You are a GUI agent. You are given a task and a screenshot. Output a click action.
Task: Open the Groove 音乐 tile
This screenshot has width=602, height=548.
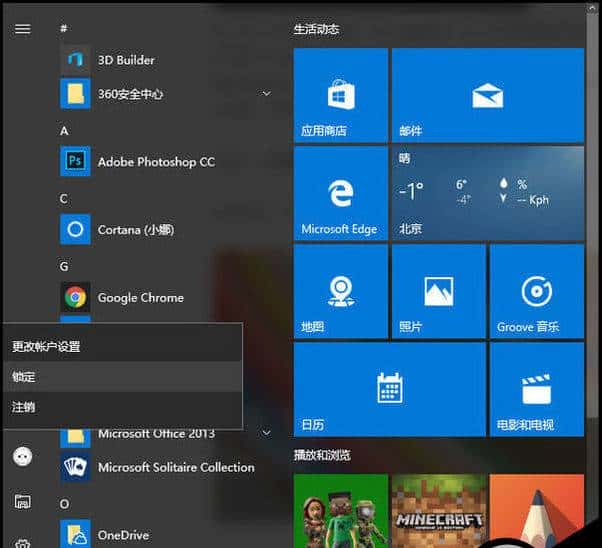click(536, 291)
